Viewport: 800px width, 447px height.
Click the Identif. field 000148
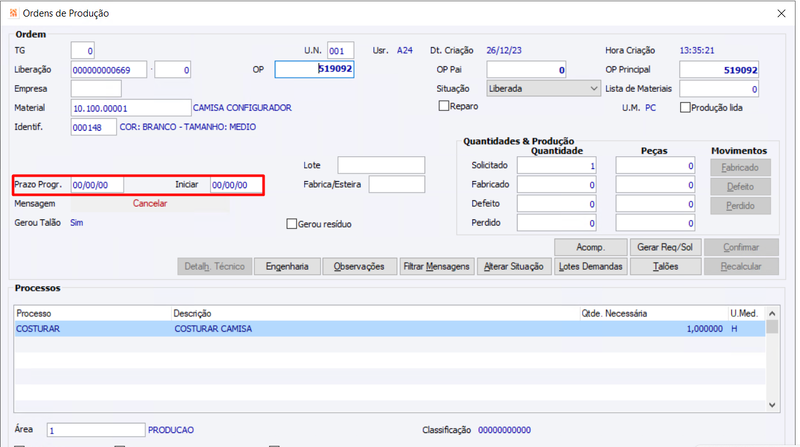(x=93, y=127)
